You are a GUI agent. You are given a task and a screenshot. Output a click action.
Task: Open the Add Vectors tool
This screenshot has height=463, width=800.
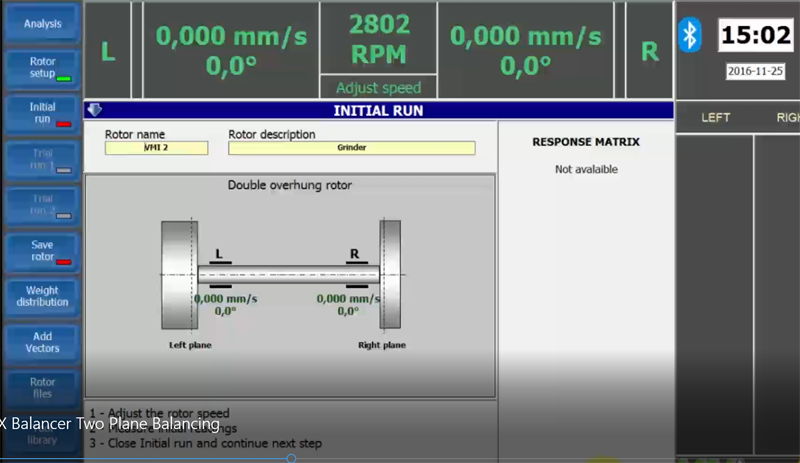[42, 342]
